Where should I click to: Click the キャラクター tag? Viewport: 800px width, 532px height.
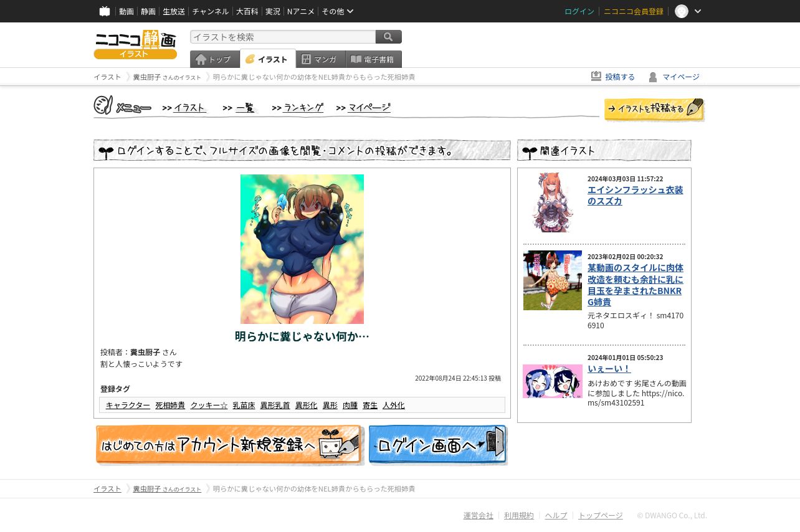(x=128, y=405)
